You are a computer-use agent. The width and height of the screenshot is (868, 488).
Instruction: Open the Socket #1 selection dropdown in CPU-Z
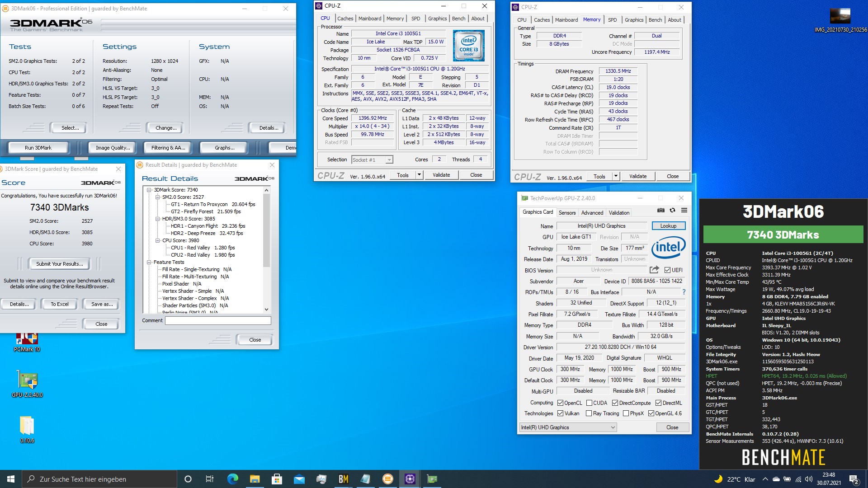(x=372, y=160)
